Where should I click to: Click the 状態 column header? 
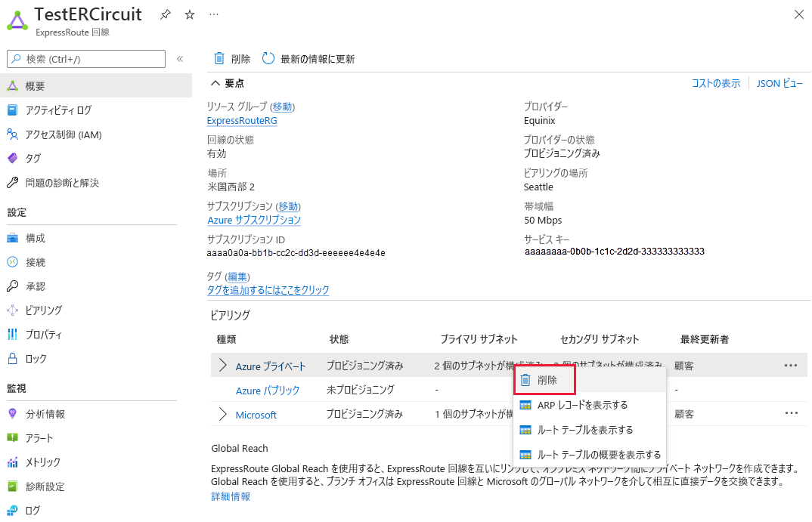point(339,339)
